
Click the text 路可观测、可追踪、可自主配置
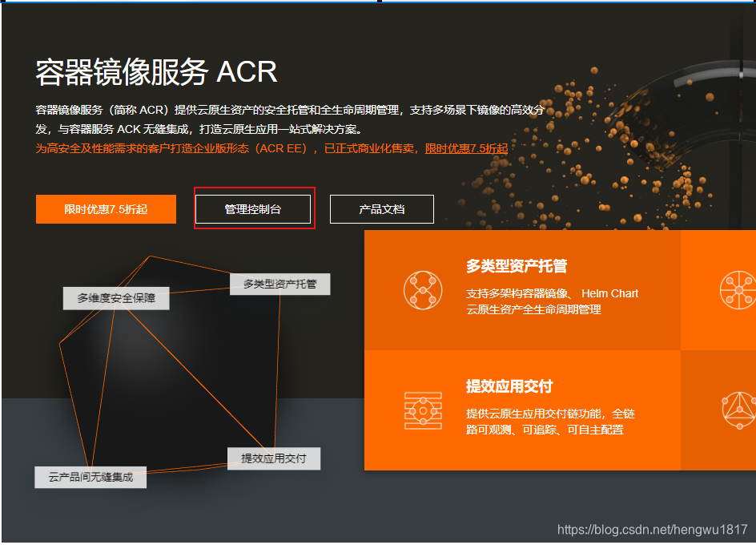pos(545,430)
